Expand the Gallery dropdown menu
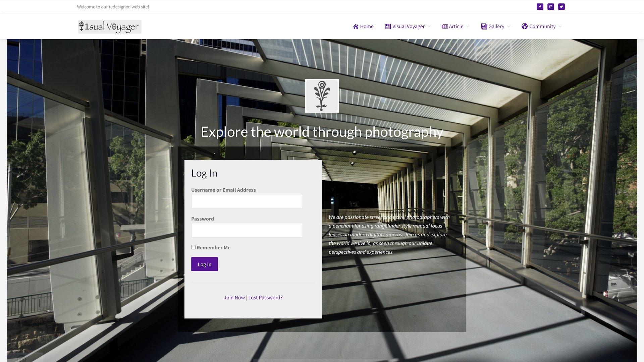The image size is (644, 362). tap(496, 26)
